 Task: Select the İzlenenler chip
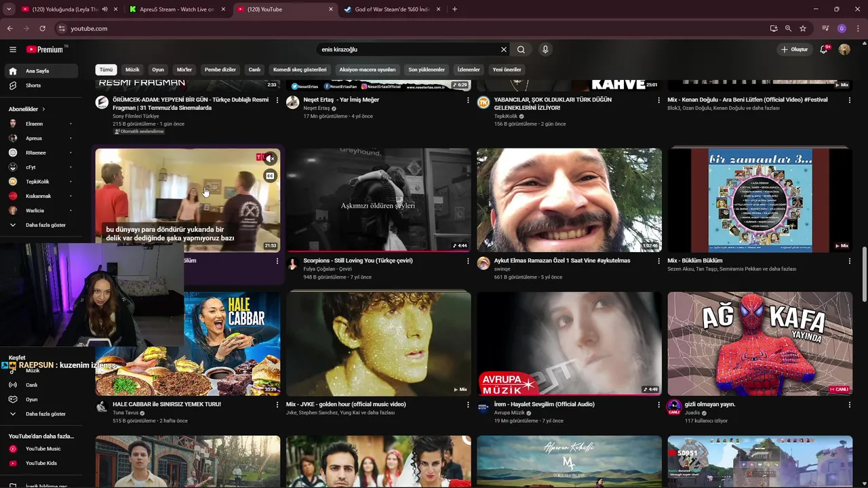point(469,70)
